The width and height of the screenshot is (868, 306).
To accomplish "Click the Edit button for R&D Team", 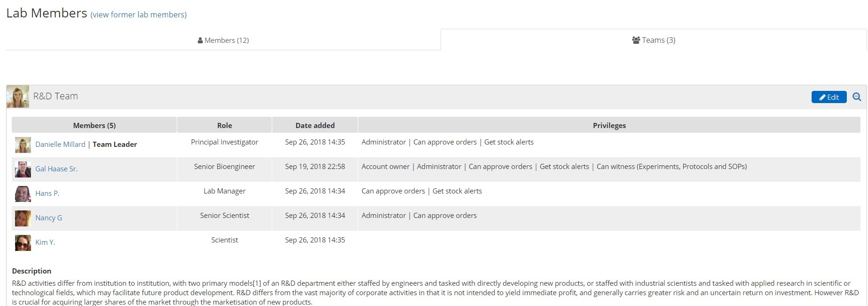I will [829, 97].
